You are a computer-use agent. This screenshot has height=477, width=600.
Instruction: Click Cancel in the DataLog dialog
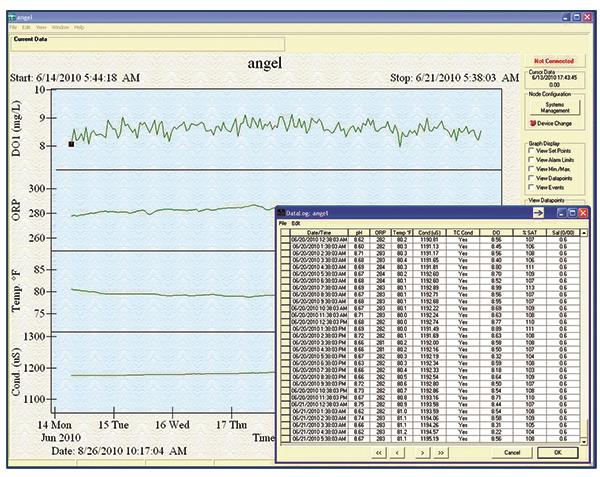512,452
